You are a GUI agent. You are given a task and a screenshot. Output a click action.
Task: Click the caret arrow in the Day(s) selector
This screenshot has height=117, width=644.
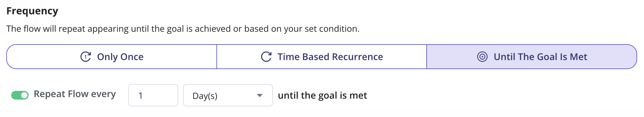[260, 95]
